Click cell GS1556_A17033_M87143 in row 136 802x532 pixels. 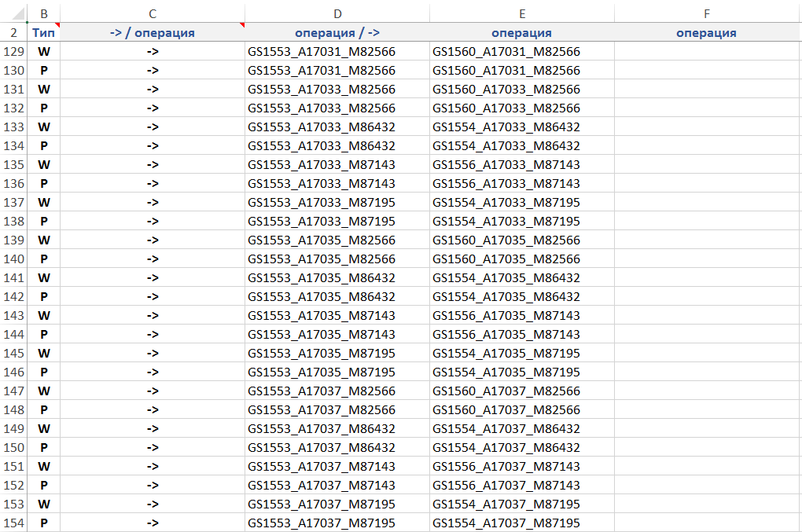pos(506,184)
